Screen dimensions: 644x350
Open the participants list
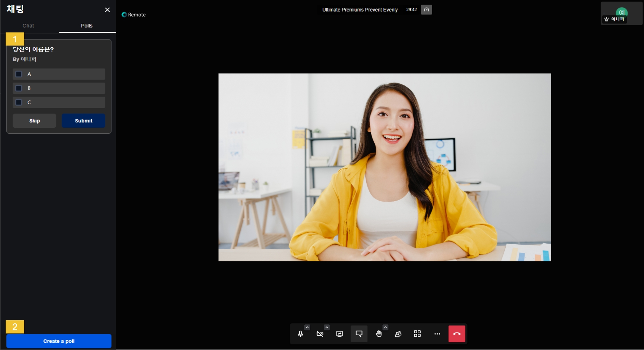click(x=398, y=334)
